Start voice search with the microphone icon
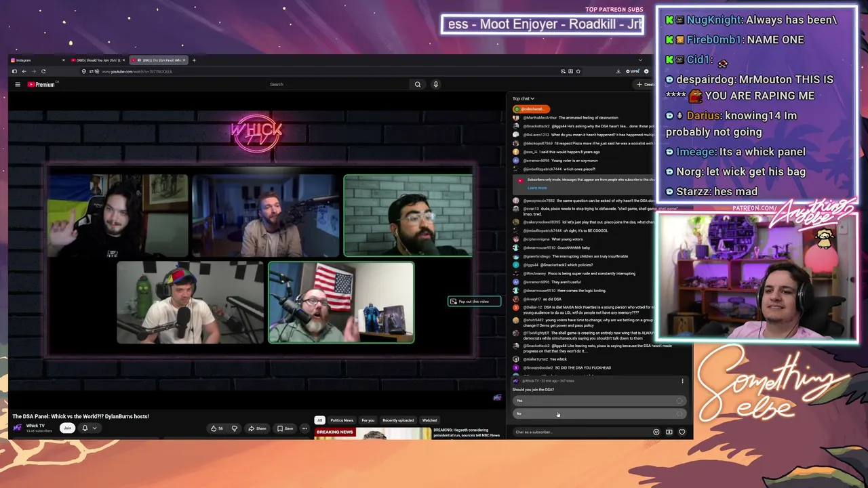 pos(435,85)
